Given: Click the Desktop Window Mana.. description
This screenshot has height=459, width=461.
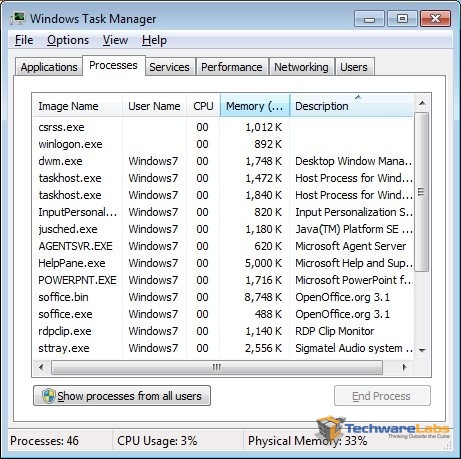Looking at the screenshot, I should [x=353, y=161].
